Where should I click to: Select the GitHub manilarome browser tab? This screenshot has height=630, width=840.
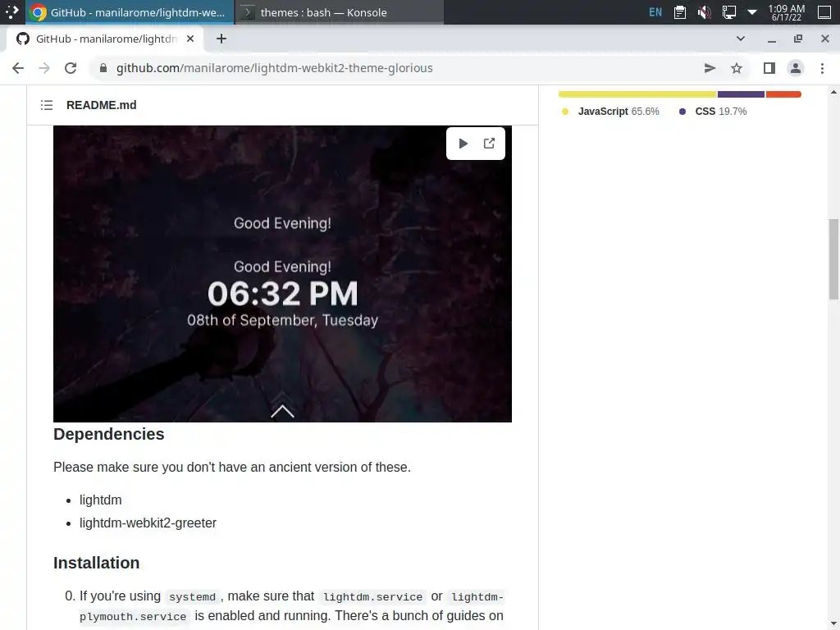(x=105, y=39)
